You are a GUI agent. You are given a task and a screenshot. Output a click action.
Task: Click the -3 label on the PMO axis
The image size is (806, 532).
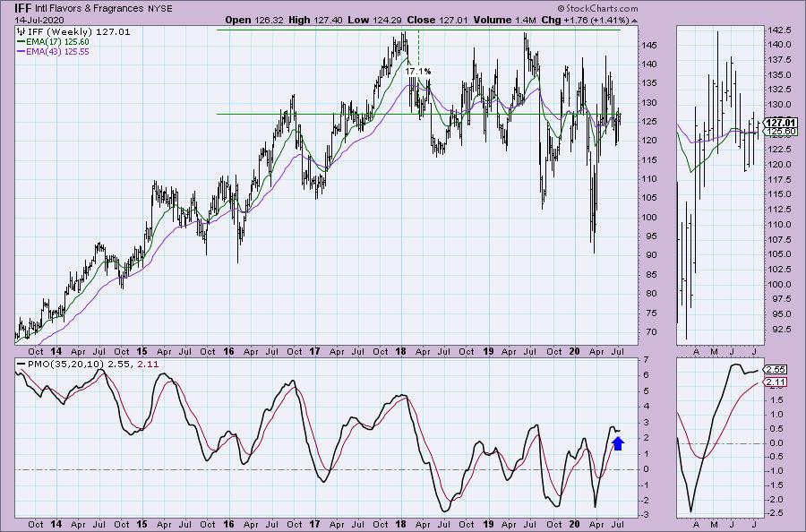click(x=646, y=516)
